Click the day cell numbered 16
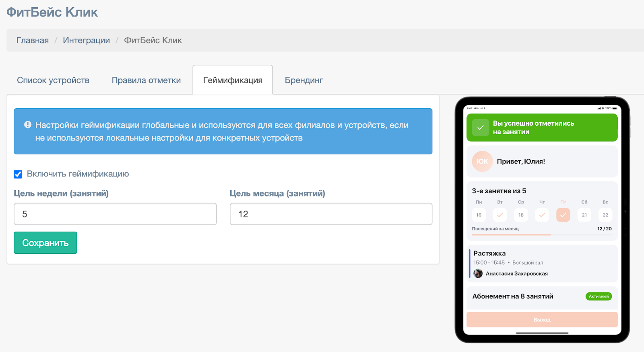The width and height of the screenshot is (644, 352). point(479,215)
